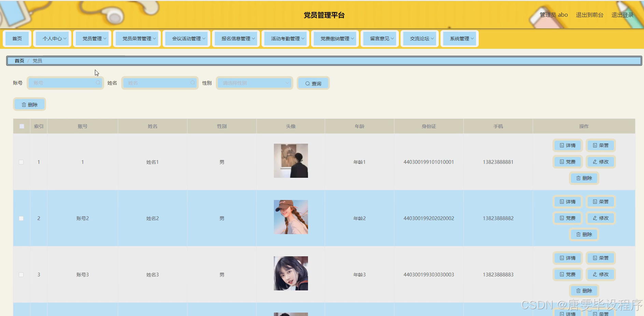
Task: Expand the 个人中心 menu
Action: pyautogui.click(x=52, y=39)
